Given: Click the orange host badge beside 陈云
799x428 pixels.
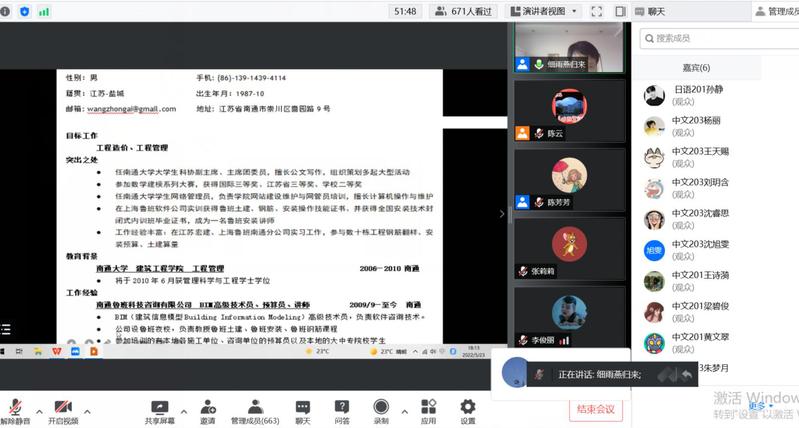Looking at the screenshot, I should click(x=522, y=133).
